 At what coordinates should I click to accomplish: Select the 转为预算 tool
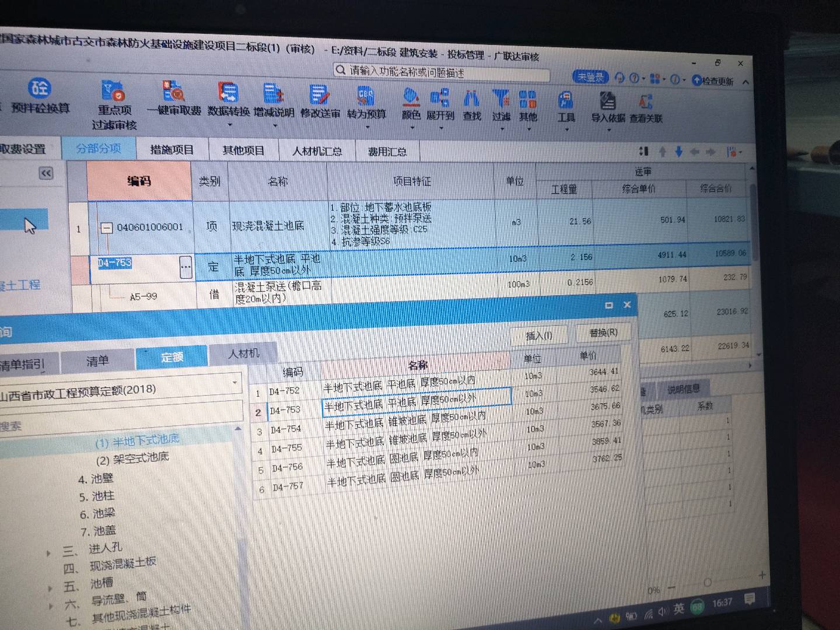pos(366,103)
